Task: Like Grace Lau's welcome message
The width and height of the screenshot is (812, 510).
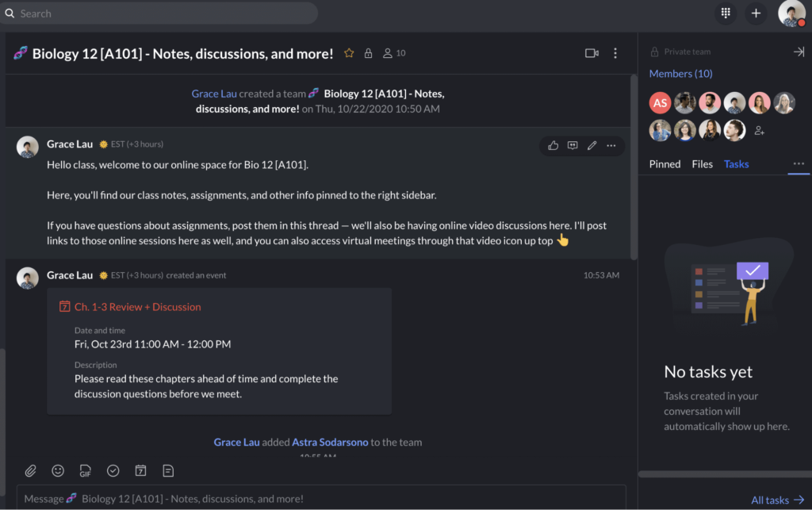Action: [553, 145]
